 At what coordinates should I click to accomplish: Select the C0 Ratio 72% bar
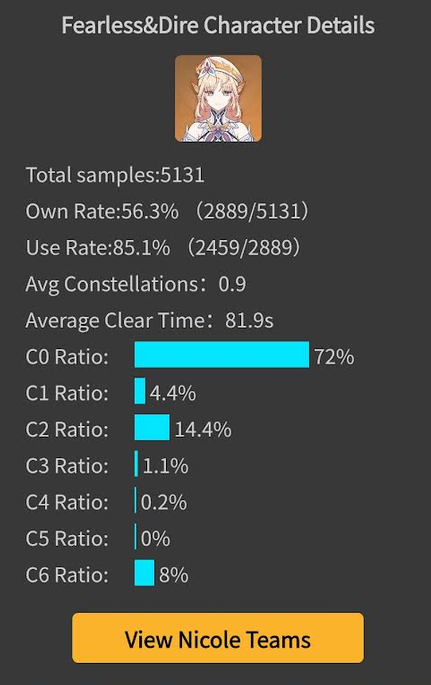pyautogui.click(x=222, y=355)
